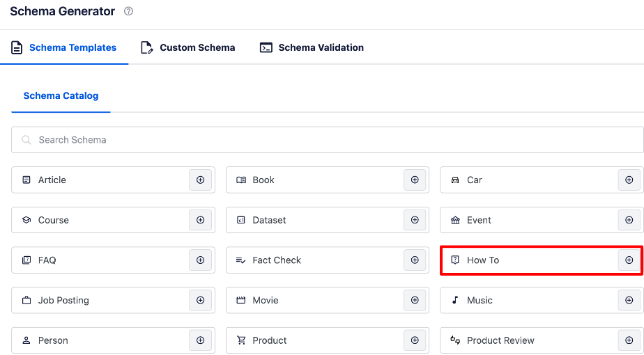
Task: Click the Person silhouette icon
Action: coord(26,340)
